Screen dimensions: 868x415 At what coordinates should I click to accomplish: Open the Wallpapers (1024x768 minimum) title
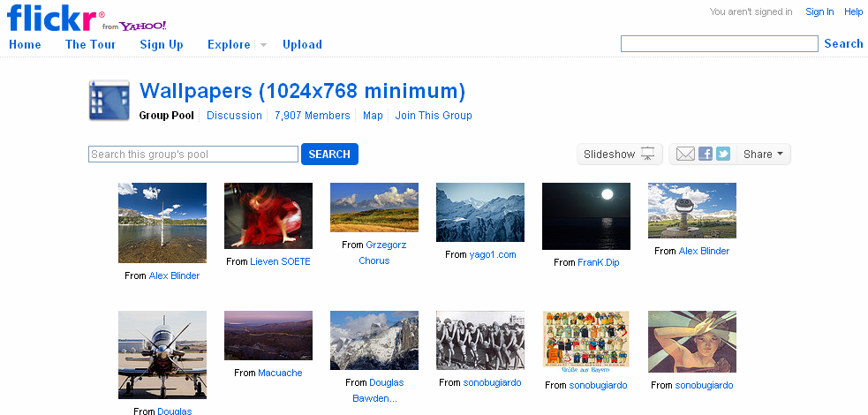tap(302, 91)
